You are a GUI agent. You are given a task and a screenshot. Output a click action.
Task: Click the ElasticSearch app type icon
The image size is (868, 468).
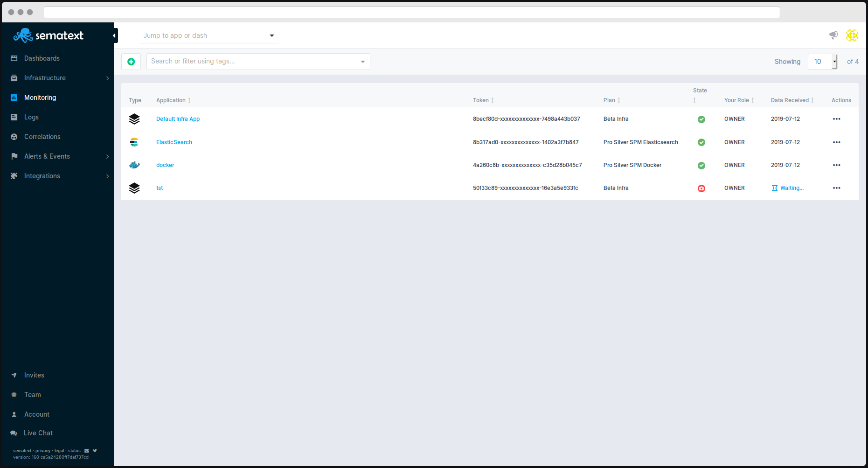134,142
